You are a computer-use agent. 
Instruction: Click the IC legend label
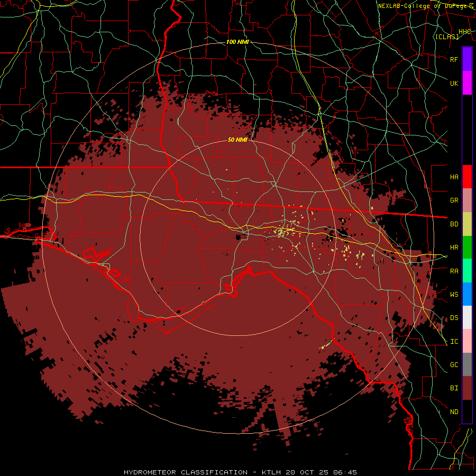coord(454,342)
